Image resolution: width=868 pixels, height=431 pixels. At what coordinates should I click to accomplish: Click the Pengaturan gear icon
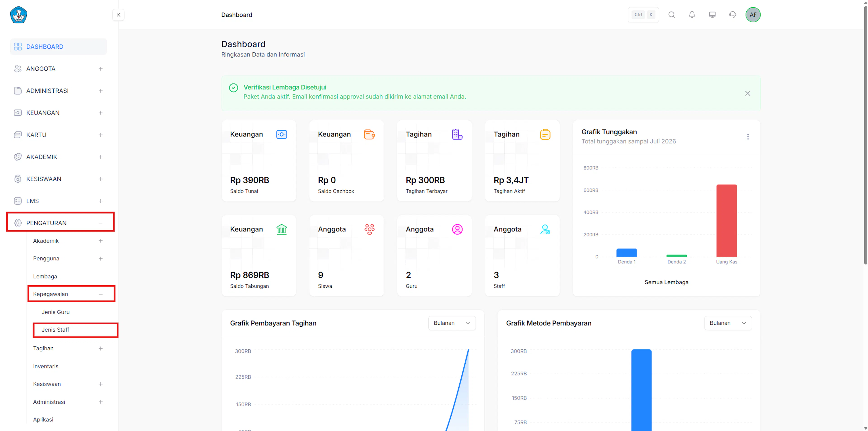[18, 223]
